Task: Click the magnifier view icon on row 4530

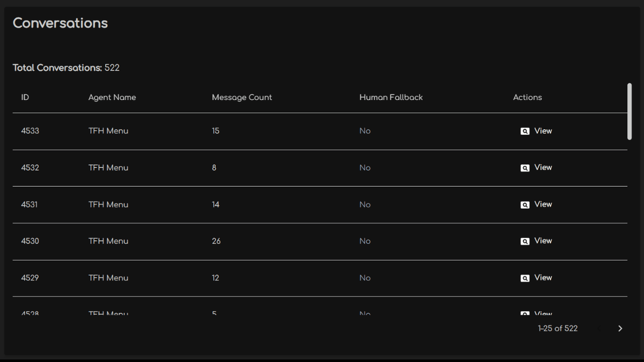Action: pos(525,241)
